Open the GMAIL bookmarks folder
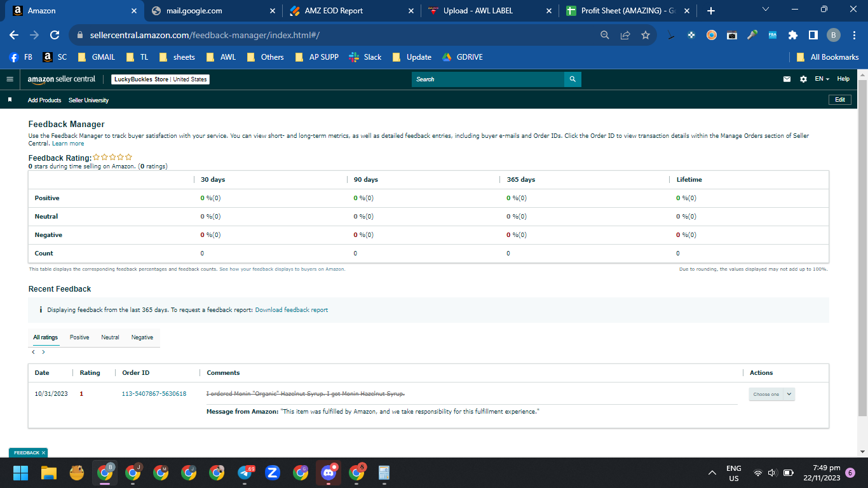Image resolution: width=868 pixels, height=488 pixels. (96, 57)
